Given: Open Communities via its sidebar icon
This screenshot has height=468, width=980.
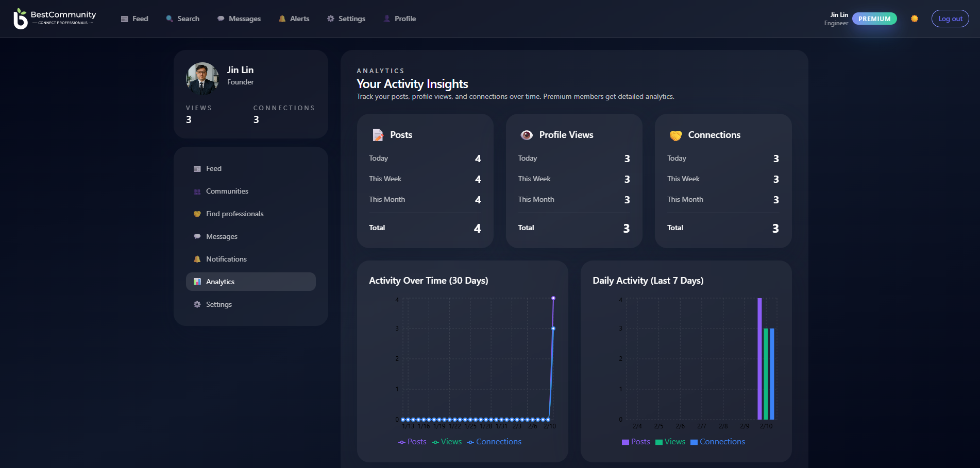Looking at the screenshot, I should [x=196, y=191].
